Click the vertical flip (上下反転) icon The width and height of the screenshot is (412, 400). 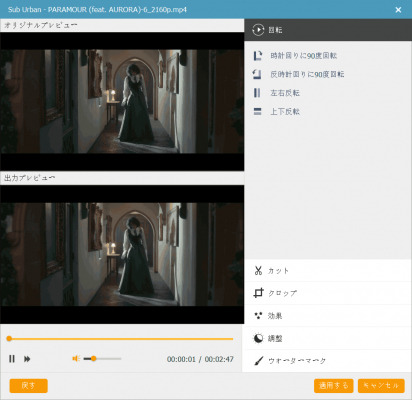pyautogui.click(x=257, y=111)
